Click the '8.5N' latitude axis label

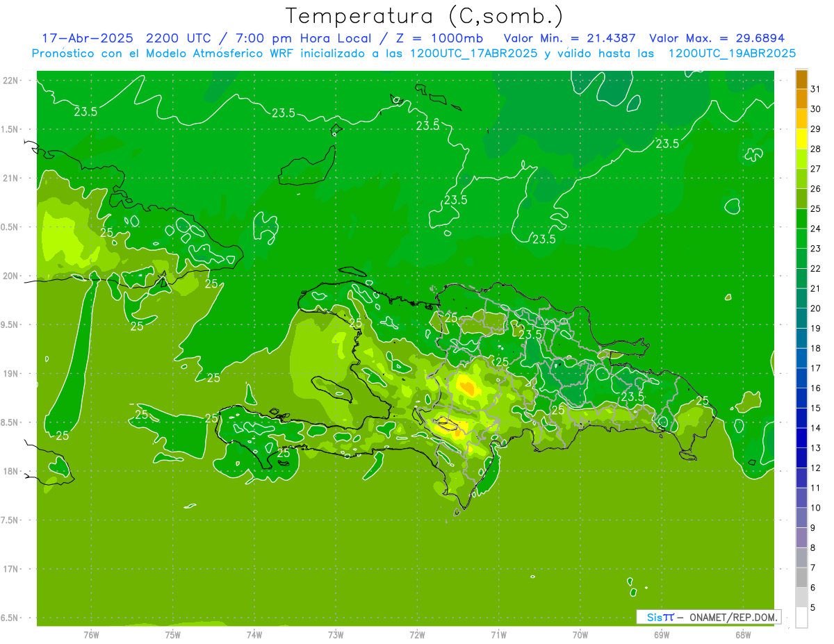coord(11,422)
